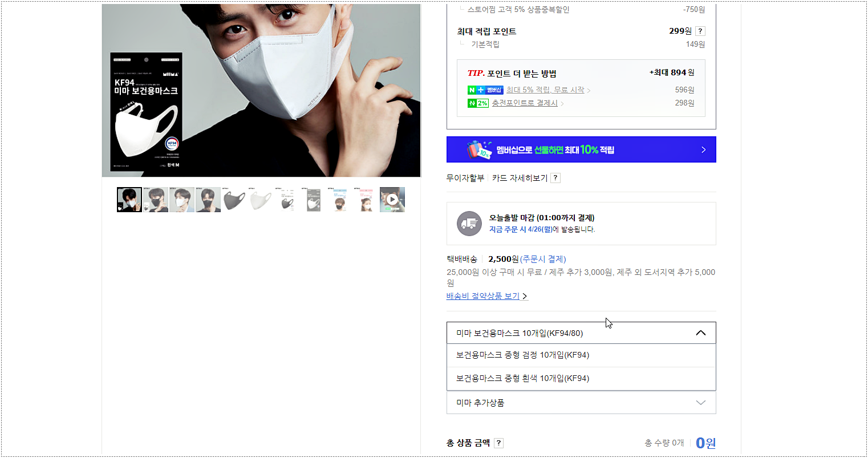Click the help icon beside 카드 자세히보기
868x458 pixels.
[x=555, y=178]
